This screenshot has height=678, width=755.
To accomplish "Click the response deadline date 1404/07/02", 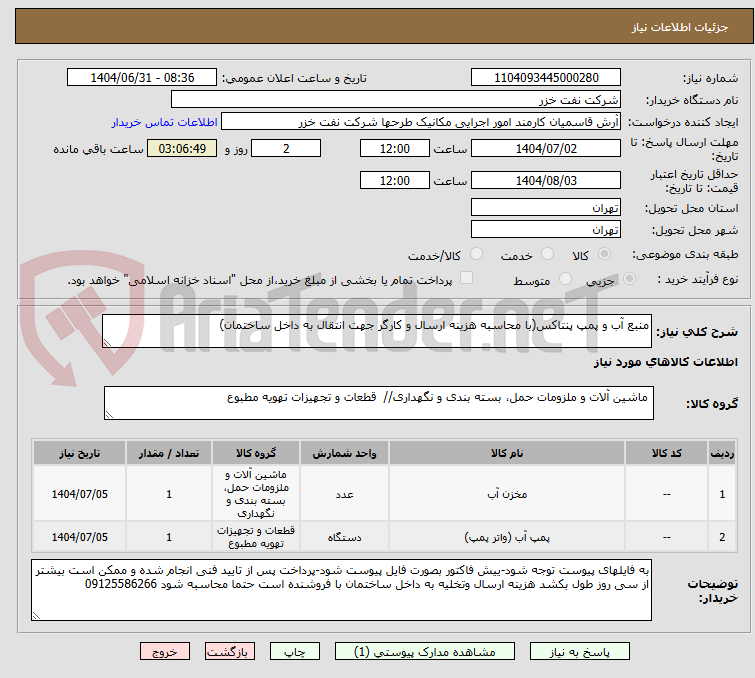I will 545,149.
